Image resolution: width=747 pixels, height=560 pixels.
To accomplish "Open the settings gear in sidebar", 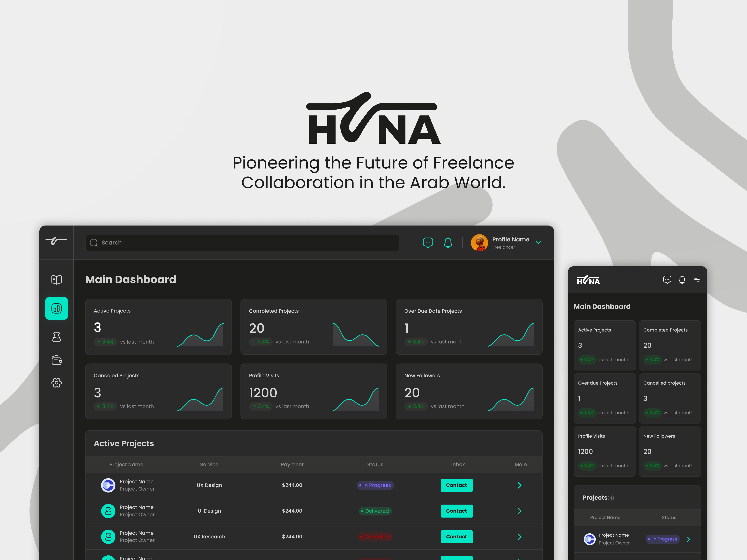I will 56,382.
